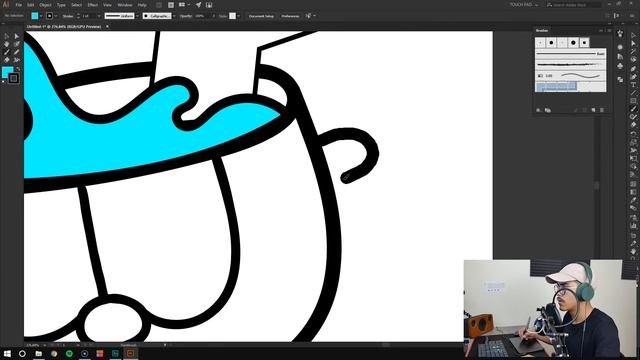
Task: Click the Stroke label link
Action: pyautogui.click(x=68, y=16)
